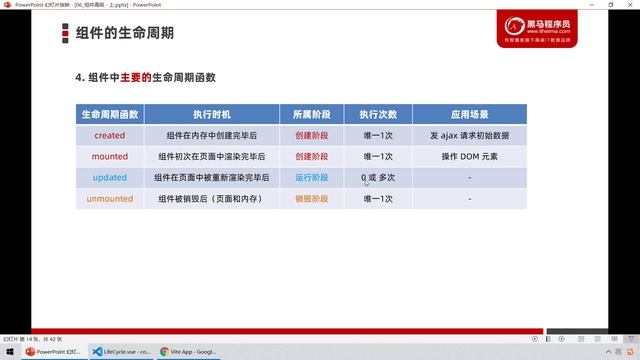Screen dimensions: 640x360
Task: Switch to VS Code LifeCycle.vue window
Action: pyautogui.click(x=121, y=351)
